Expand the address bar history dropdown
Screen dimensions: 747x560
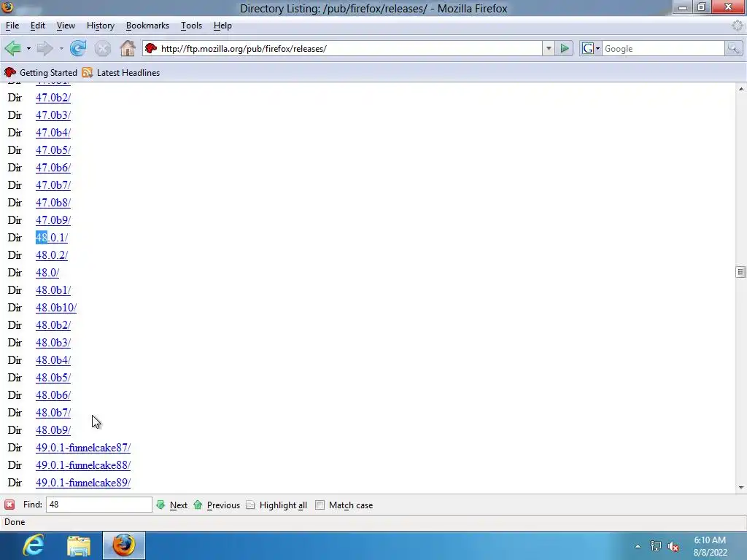tap(549, 49)
